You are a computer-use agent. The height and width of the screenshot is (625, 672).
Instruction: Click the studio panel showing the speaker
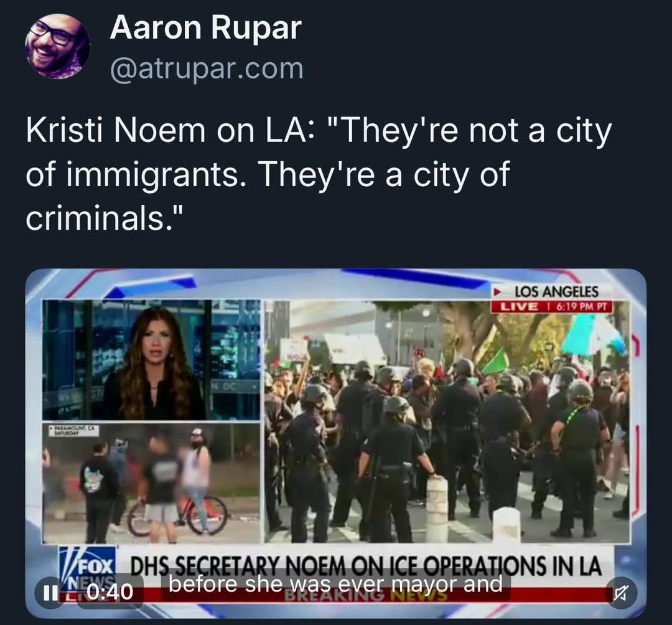[151, 360]
